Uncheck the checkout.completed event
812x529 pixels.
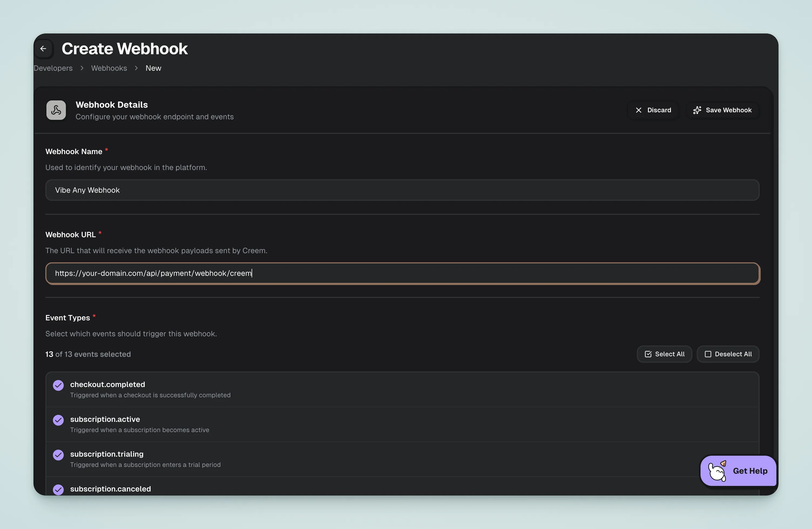tap(58, 385)
